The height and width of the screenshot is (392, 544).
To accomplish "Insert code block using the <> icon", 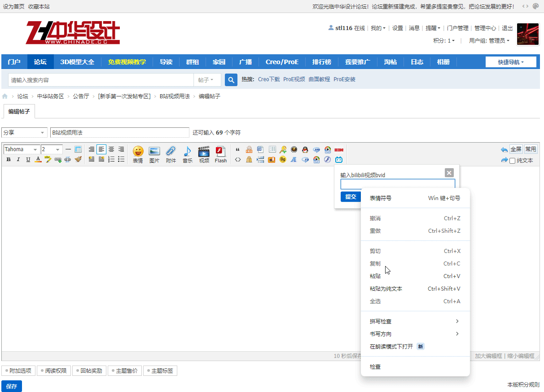I will click(x=238, y=159).
